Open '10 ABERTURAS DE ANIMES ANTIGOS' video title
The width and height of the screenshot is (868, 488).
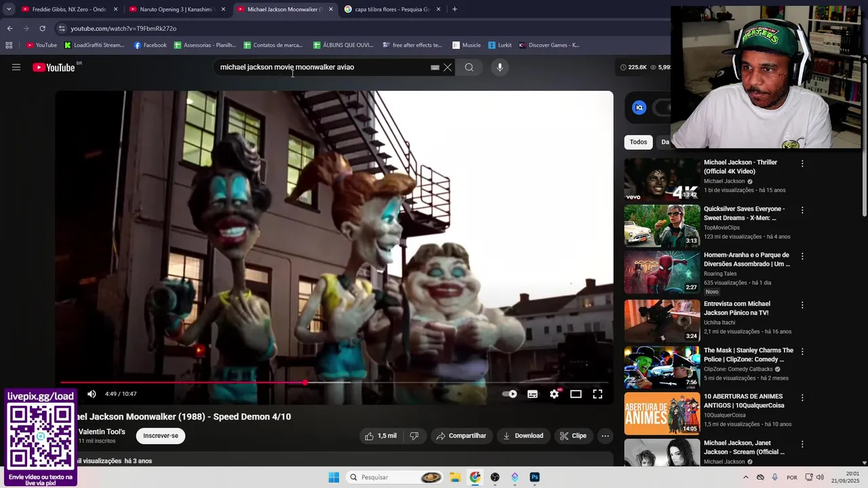coord(744,401)
